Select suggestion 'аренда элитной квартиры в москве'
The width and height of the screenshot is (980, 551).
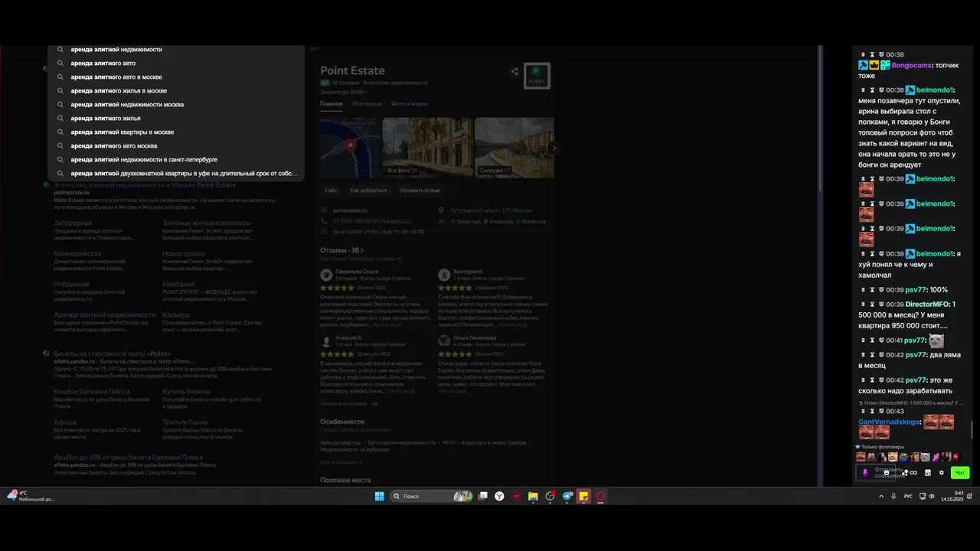(x=176, y=132)
